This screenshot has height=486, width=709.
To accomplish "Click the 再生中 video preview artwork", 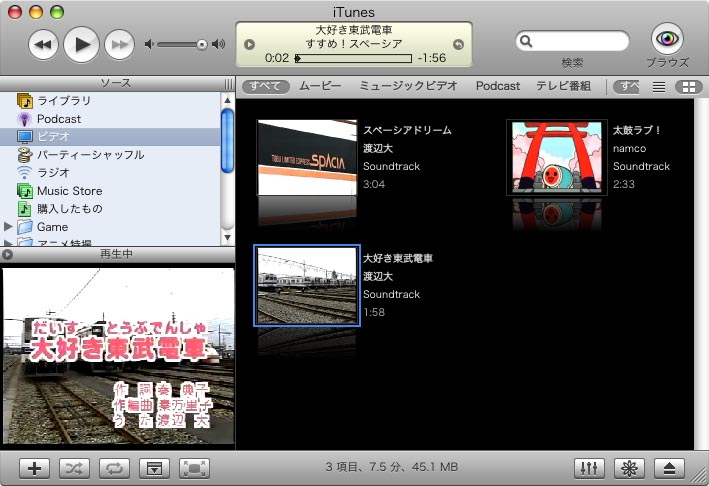I will tap(118, 356).
